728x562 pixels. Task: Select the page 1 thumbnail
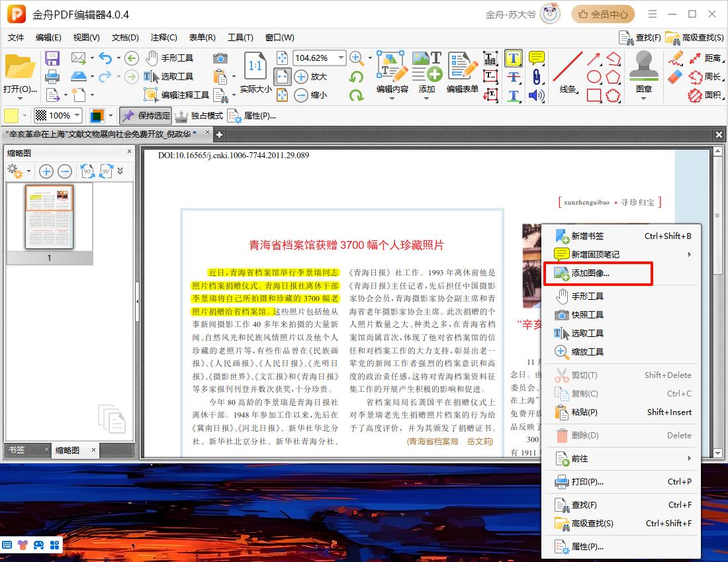pos(49,216)
